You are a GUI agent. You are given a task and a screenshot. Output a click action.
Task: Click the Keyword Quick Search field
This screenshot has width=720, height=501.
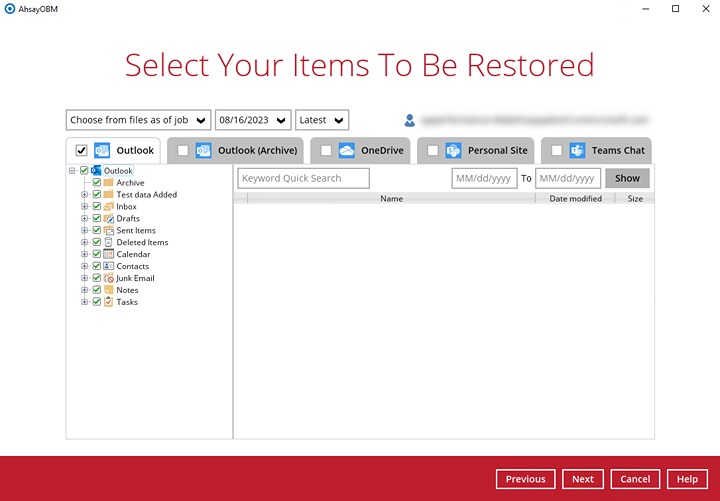303,178
